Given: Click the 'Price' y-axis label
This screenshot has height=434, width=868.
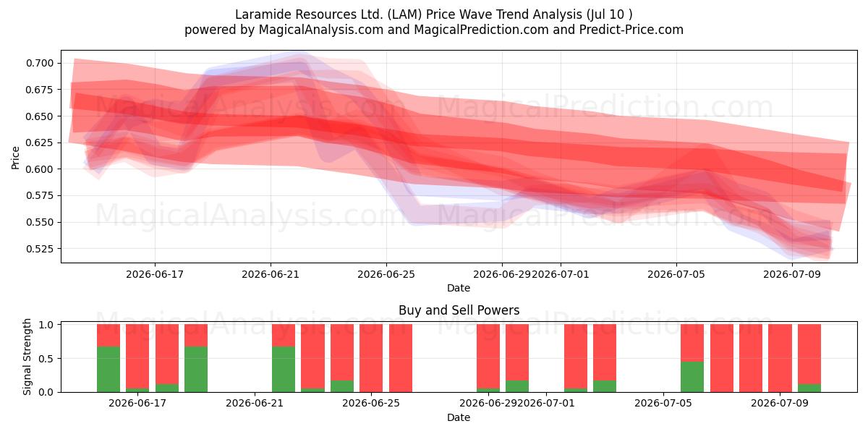Looking at the screenshot, I should coord(15,157).
